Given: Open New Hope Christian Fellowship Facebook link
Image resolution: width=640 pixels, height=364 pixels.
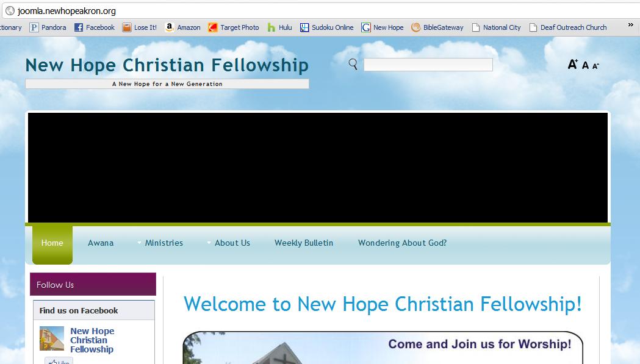Looking at the screenshot, I should [92, 340].
